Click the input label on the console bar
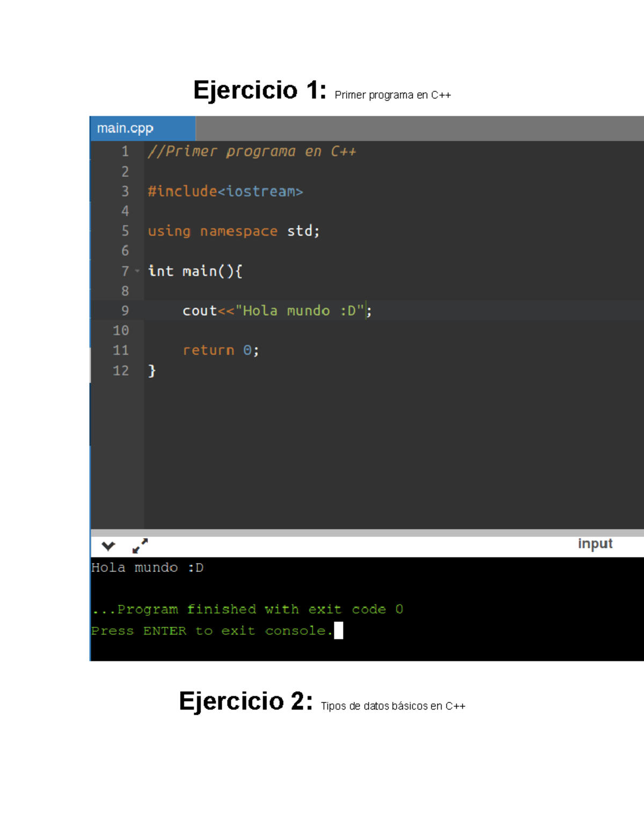Screen dimensions: 644x834 point(595,543)
